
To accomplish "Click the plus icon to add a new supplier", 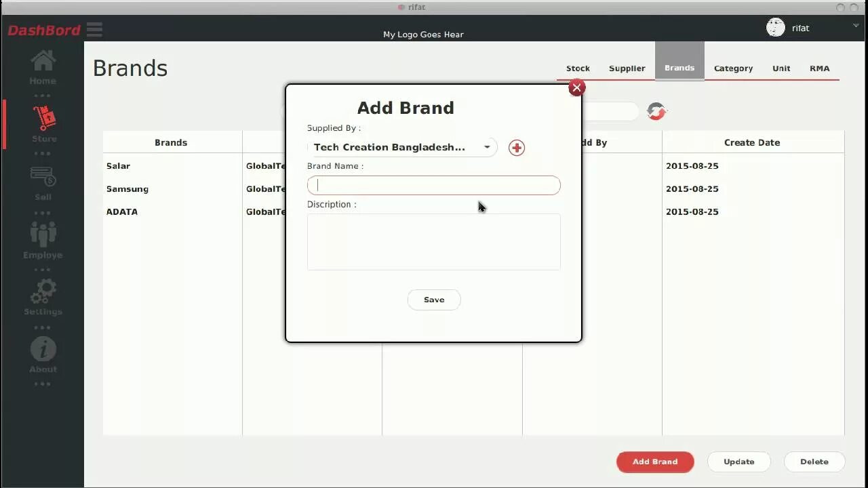I will [516, 147].
